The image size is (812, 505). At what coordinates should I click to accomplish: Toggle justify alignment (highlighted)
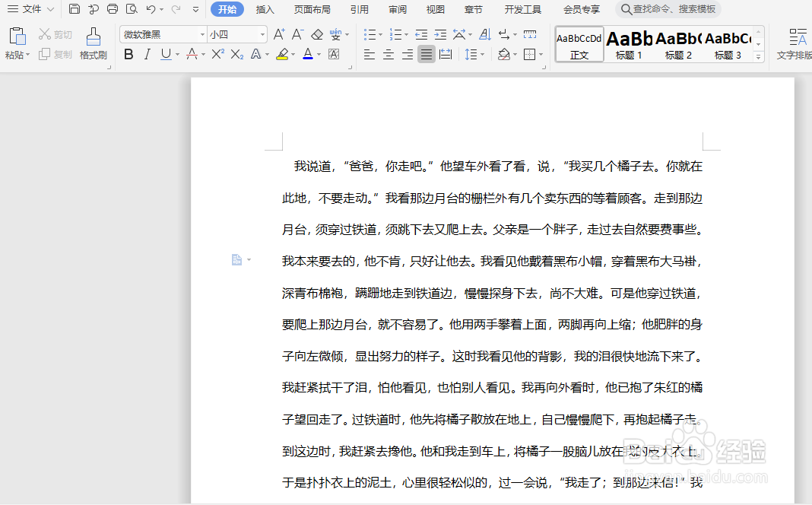(x=427, y=54)
